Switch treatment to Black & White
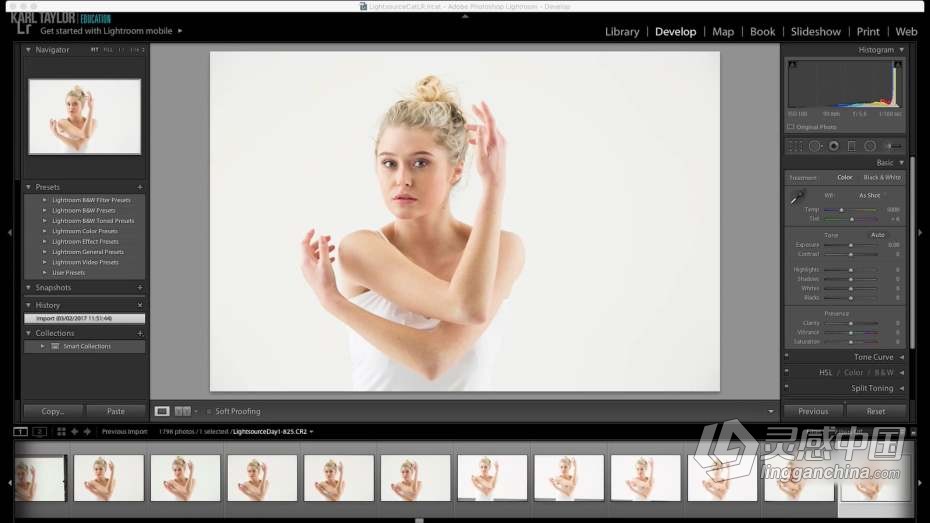 tap(882, 178)
